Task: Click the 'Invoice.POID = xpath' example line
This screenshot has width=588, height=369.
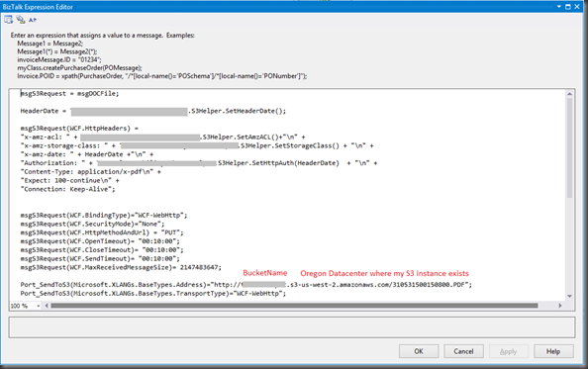Action: click(x=162, y=76)
